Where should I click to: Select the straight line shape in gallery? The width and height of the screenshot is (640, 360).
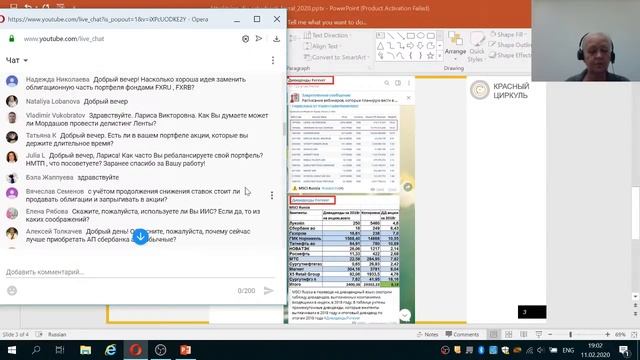[391, 36]
